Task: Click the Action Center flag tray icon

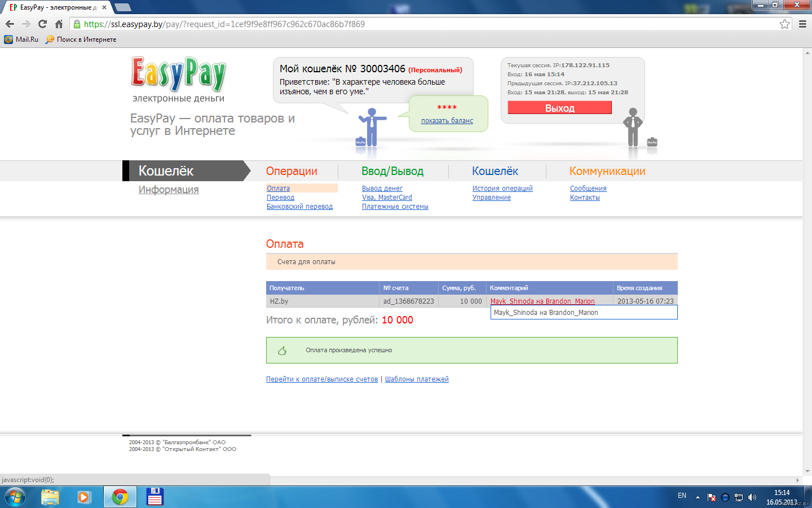Action: [711, 497]
